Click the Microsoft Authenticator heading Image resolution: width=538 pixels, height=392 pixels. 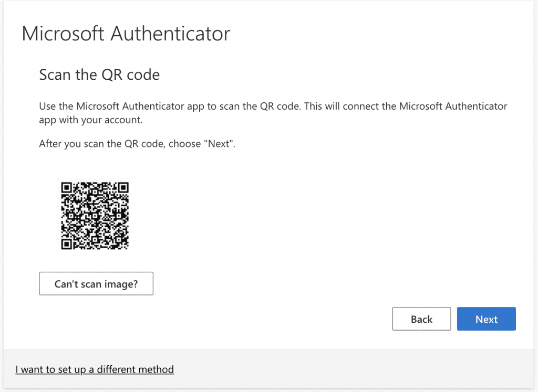(126, 34)
